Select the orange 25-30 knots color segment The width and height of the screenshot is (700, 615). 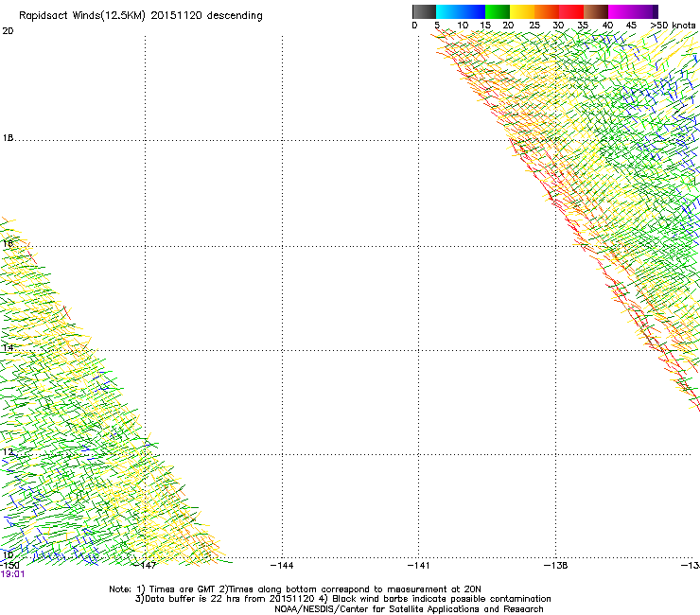coord(547,11)
